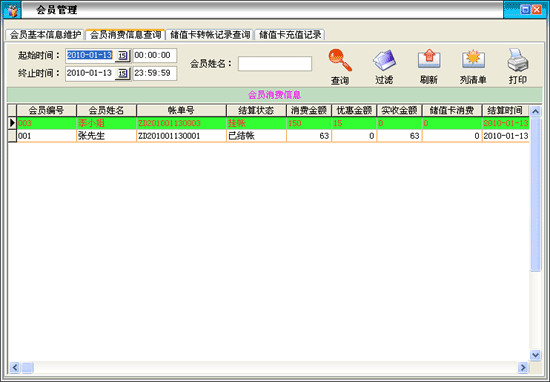Open calendar picker for 终止时间

click(122, 73)
